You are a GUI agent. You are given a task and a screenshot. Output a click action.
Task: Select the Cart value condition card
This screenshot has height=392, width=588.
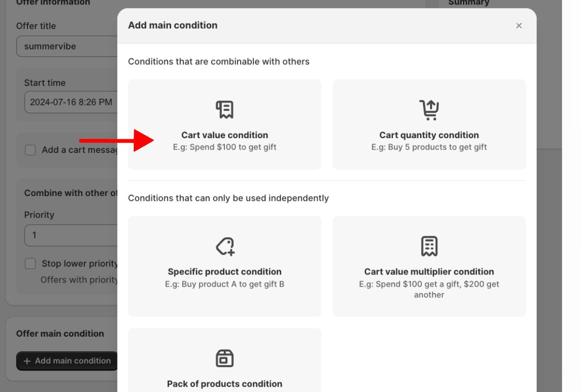pos(224,124)
